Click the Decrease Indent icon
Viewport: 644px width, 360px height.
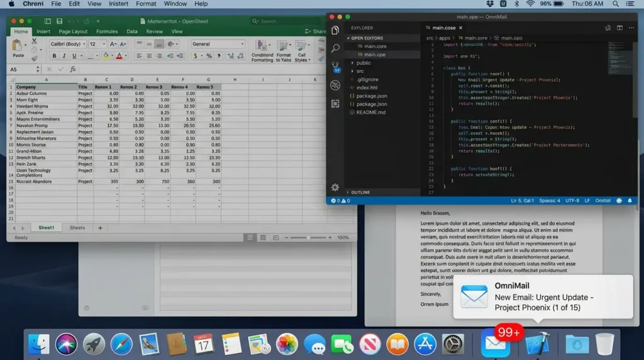click(x=170, y=56)
